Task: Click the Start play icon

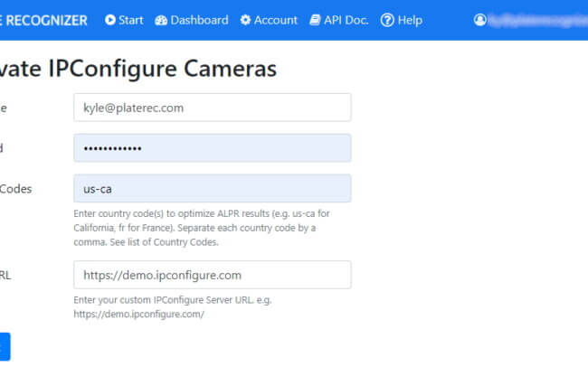Action: click(110, 20)
